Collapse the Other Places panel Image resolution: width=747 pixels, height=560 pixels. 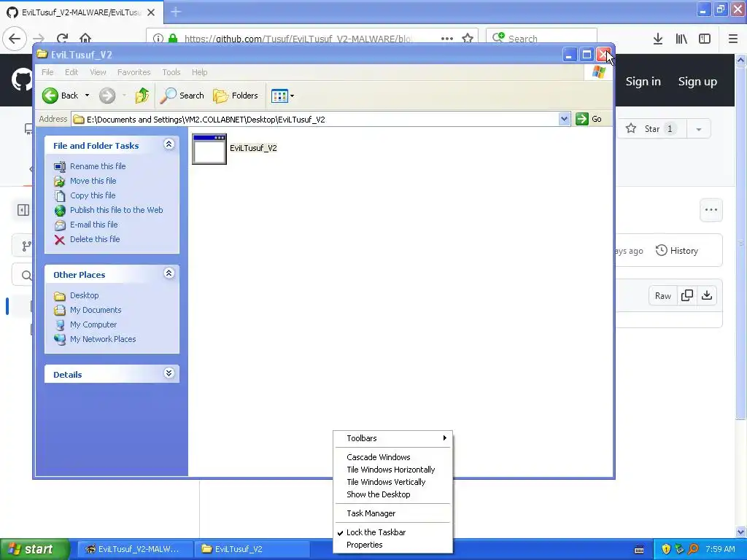(169, 273)
